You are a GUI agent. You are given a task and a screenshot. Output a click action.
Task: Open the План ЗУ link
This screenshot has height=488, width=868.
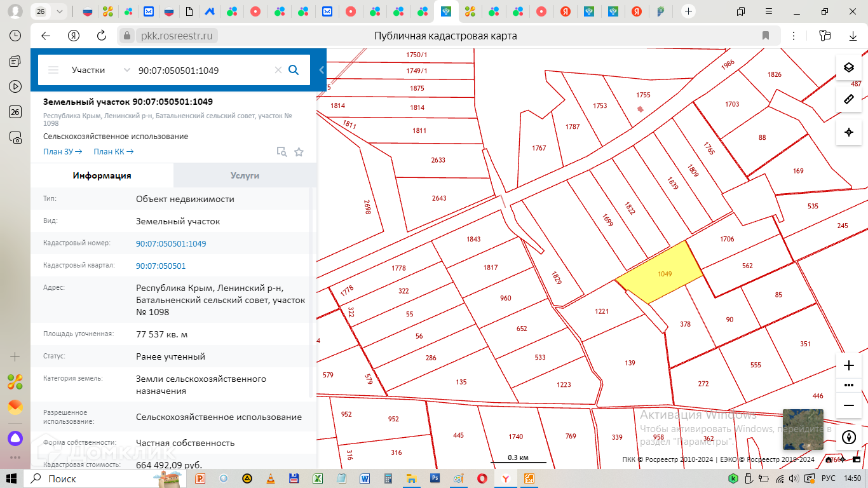point(62,152)
